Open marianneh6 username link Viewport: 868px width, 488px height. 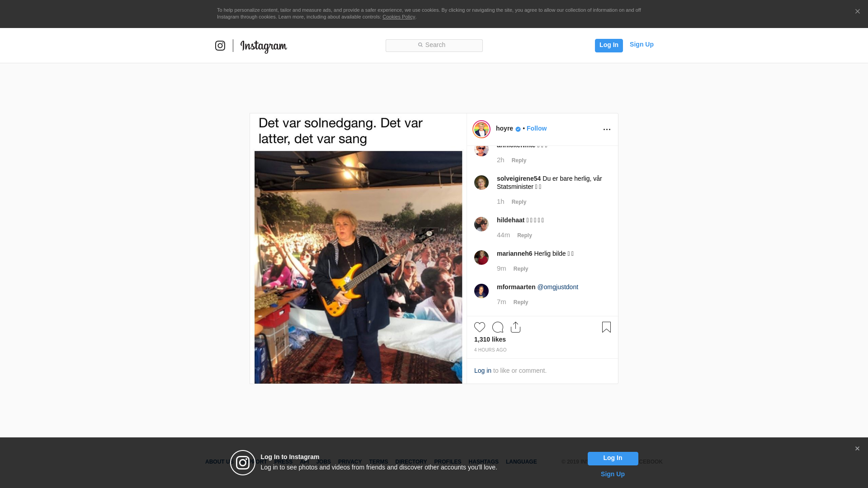tap(514, 253)
